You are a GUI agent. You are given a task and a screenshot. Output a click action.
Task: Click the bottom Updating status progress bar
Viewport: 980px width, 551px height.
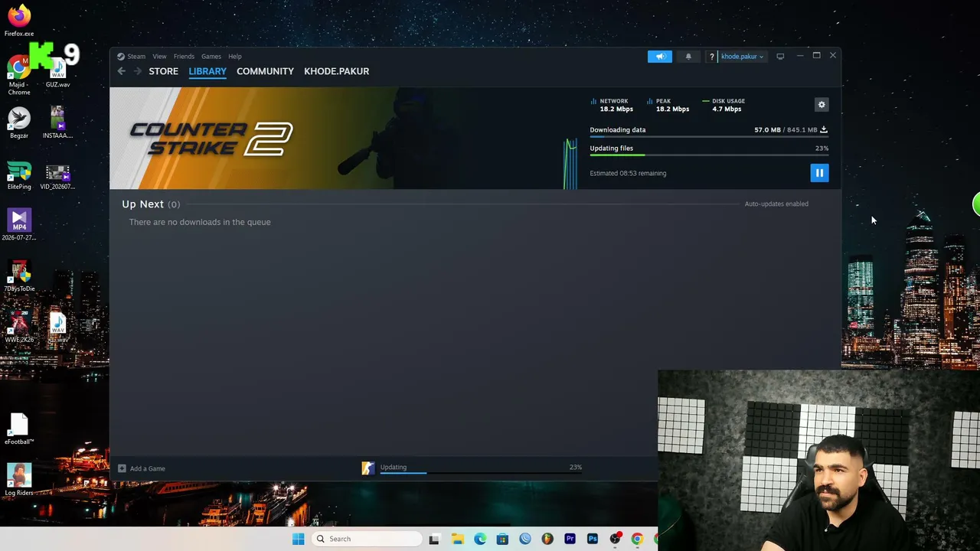tap(481, 473)
